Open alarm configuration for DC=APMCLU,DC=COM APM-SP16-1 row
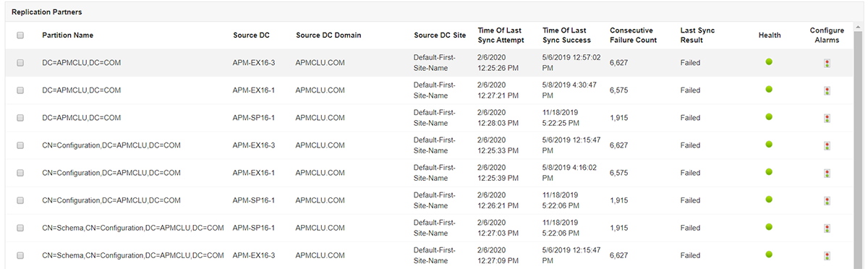Image resolution: width=868 pixels, height=269 pixels. [x=826, y=118]
